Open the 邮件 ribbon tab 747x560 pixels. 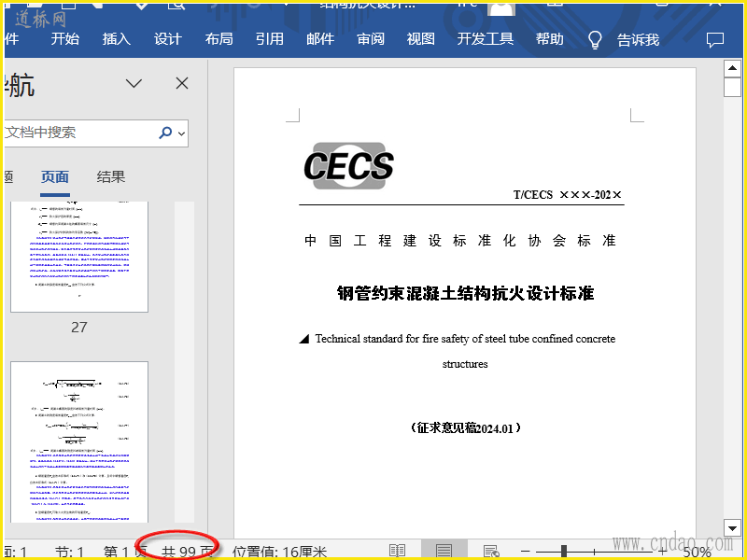(x=320, y=39)
